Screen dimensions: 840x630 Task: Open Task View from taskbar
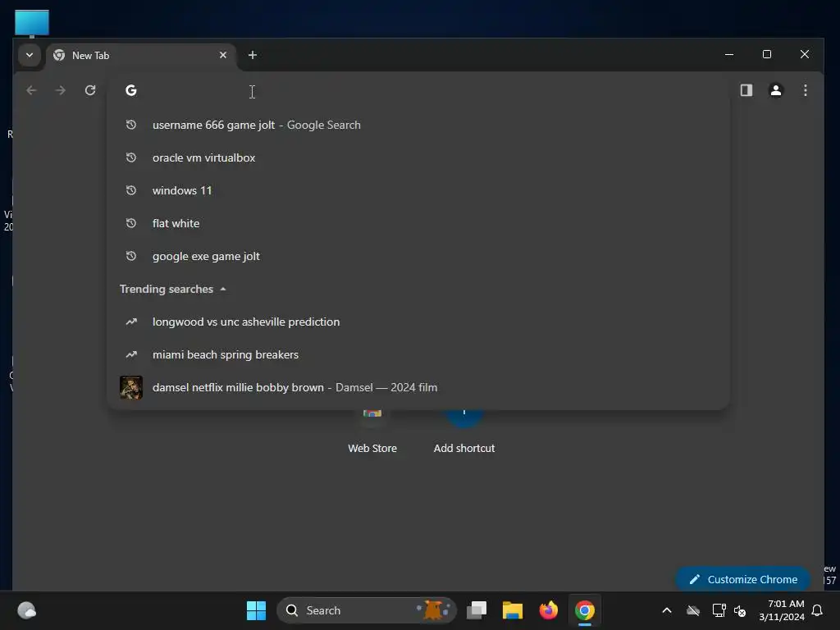[477, 610]
